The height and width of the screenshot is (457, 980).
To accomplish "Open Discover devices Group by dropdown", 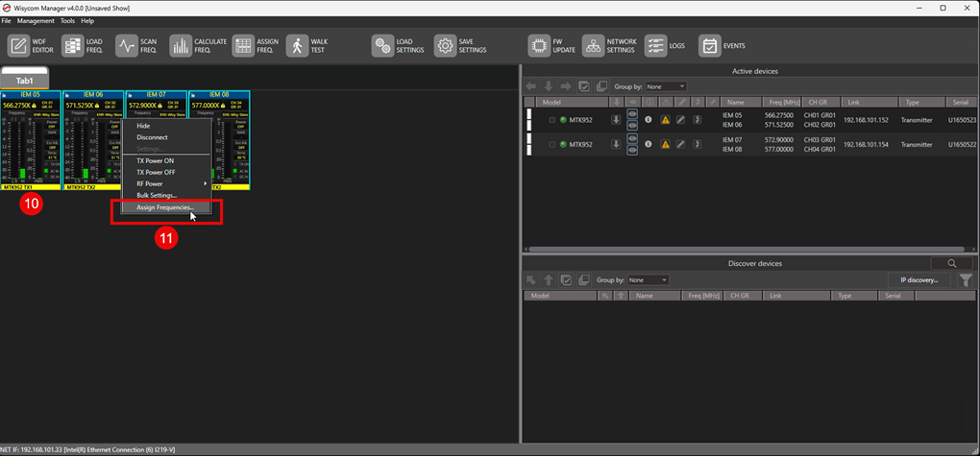I will 648,280.
